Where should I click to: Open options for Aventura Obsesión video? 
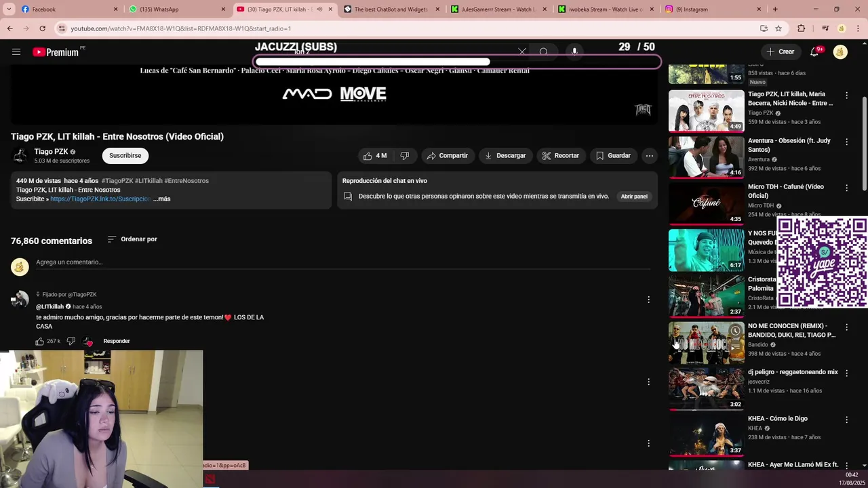click(x=846, y=142)
